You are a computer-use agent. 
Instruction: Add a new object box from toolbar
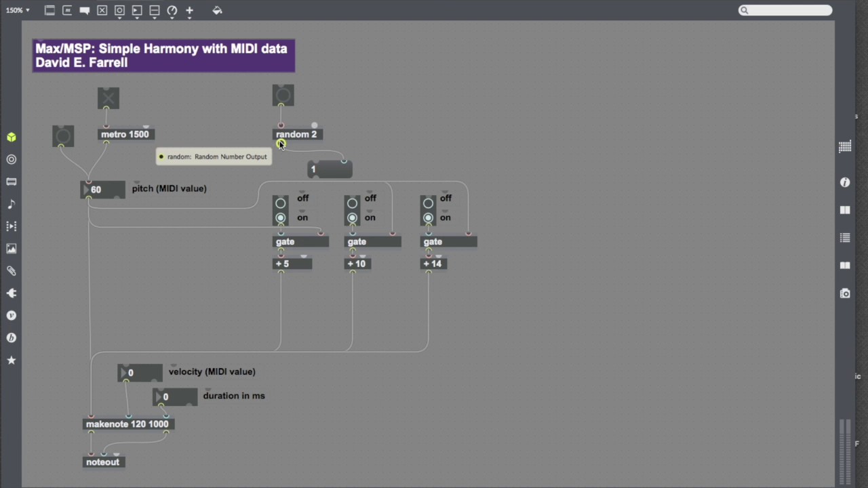[50, 10]
